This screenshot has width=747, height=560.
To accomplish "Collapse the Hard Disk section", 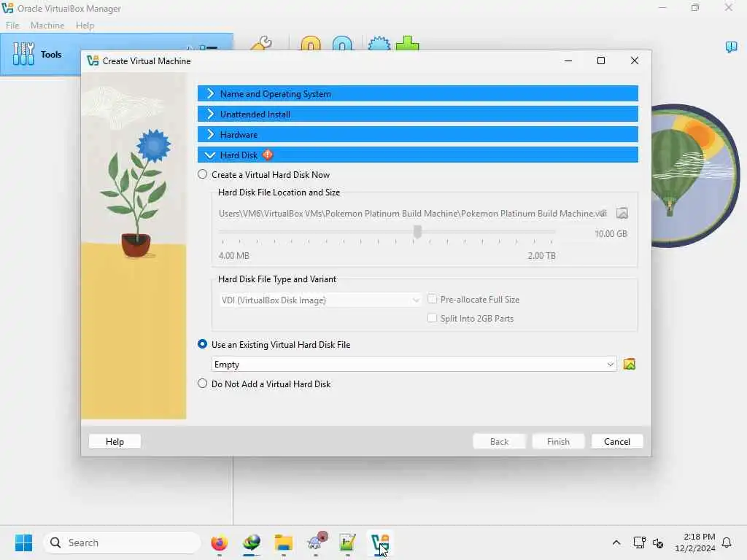I will click(418, 155).
